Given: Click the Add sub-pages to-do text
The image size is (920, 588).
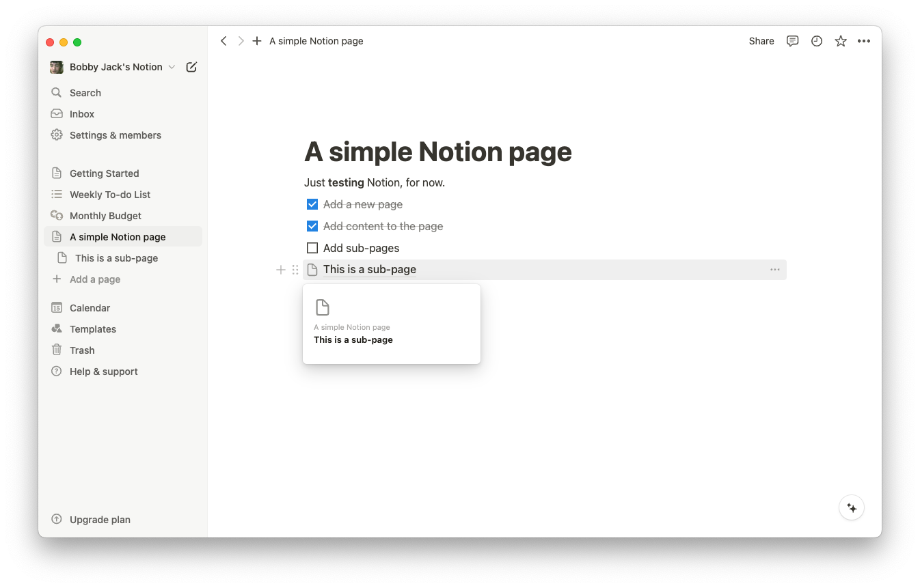Looking at the screenshot, I should (362, 248).
